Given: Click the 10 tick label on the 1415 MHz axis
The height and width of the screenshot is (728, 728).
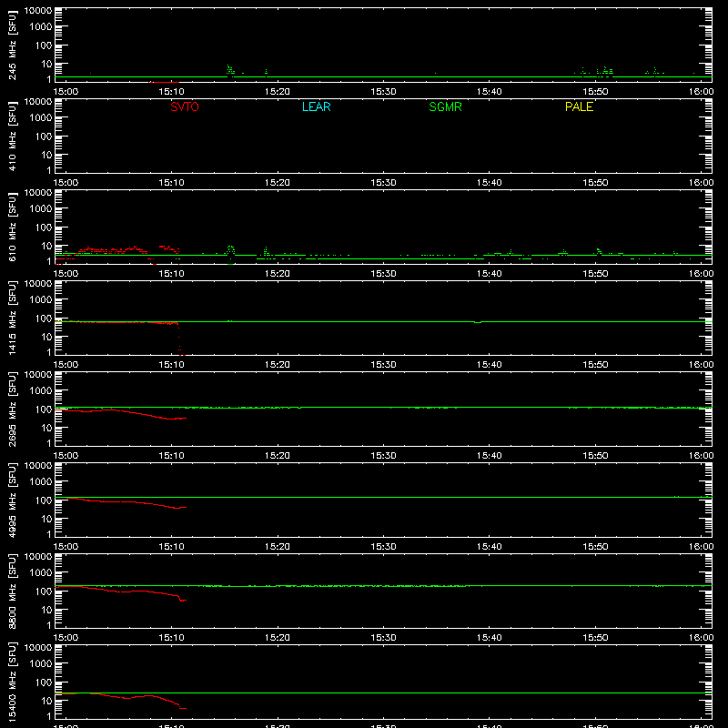Looking at the screenshot, I should [x=46, y=337].
